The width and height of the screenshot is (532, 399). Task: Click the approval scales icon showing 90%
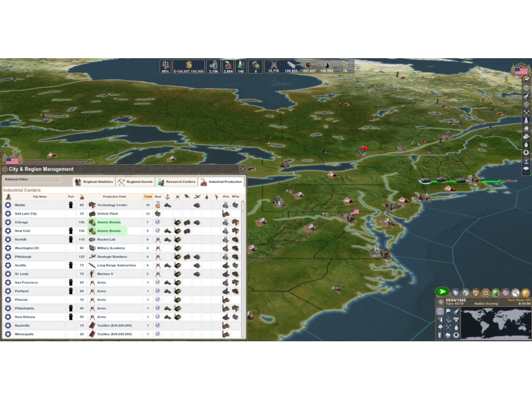click(166, 64)
